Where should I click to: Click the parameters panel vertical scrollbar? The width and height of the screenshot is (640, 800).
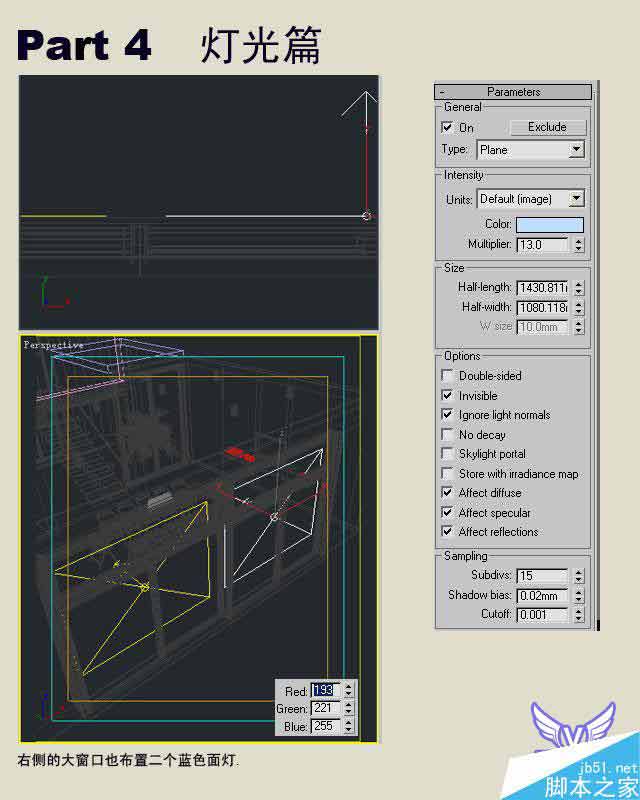(597, 355)
